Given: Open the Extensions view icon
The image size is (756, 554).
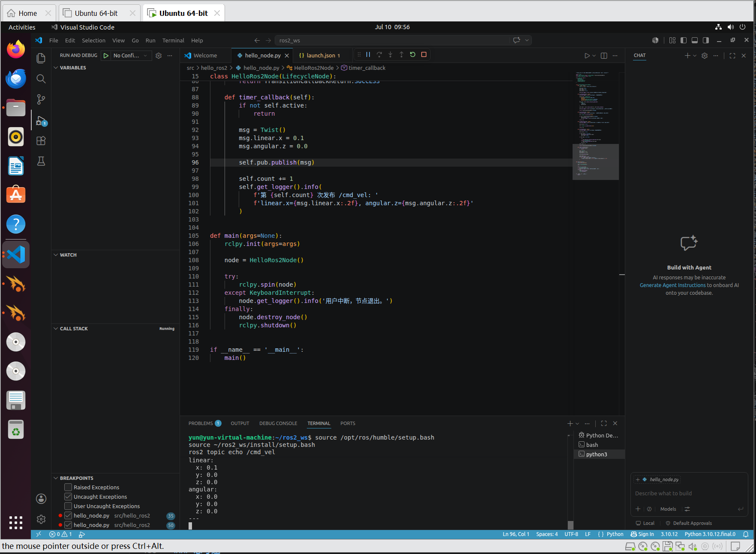Looking at the screenshot, I should 41,141.
